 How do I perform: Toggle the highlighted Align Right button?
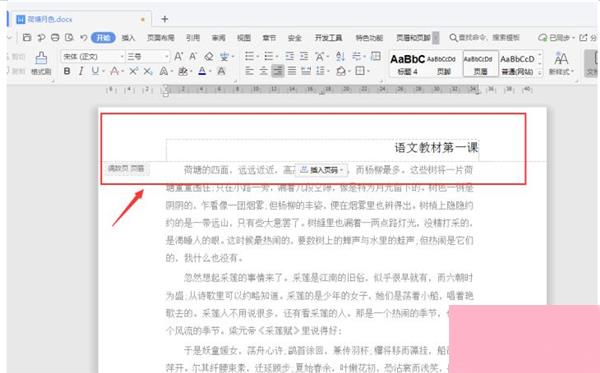278,71
